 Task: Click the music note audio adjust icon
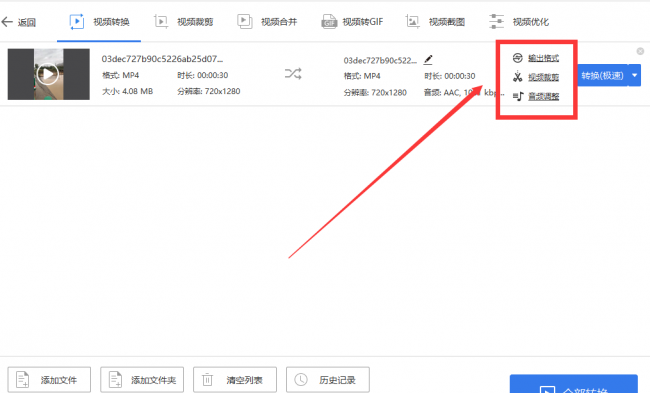point(518,97)
